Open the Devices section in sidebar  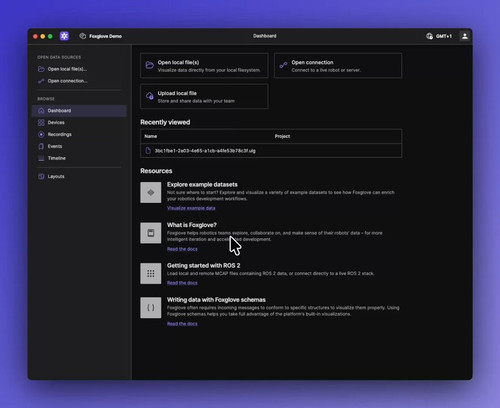coord(79,122)
